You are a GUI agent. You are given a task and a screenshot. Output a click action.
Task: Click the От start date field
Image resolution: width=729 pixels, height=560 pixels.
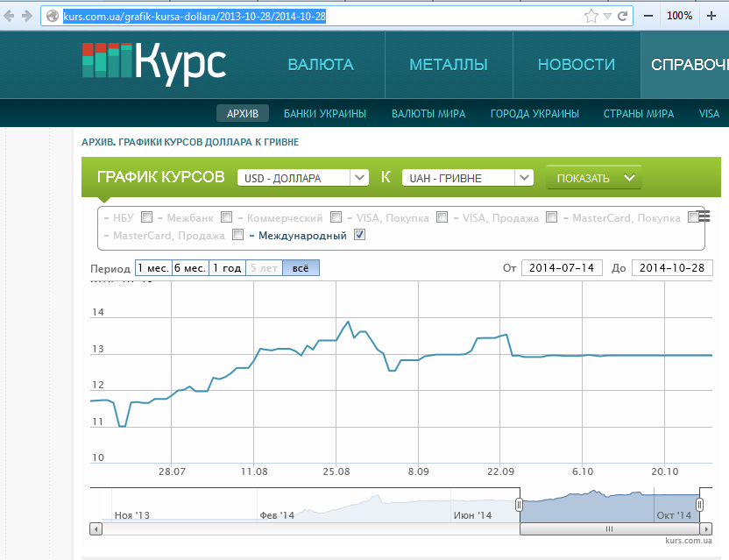562,268
